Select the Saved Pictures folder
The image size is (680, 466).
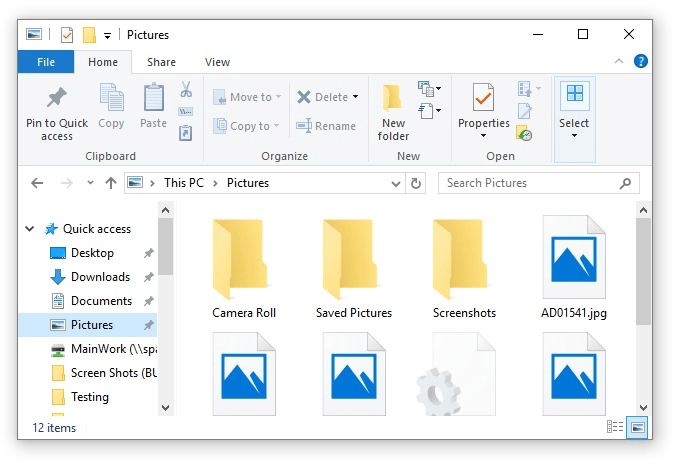(354, 269)
